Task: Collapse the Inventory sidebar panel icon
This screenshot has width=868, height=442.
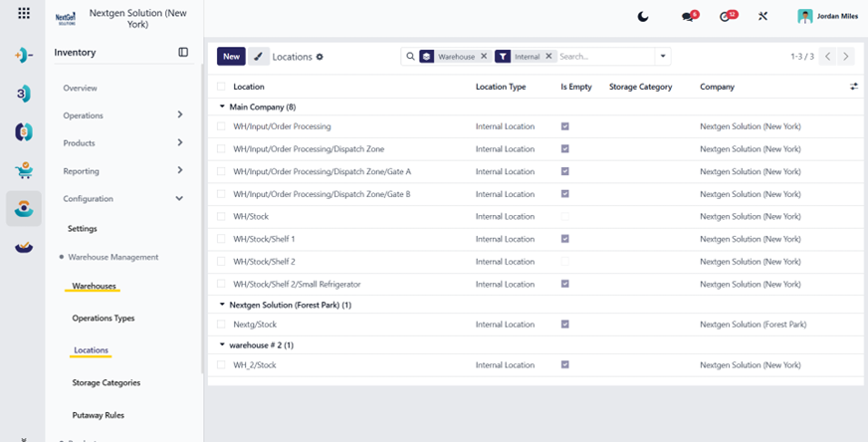Action: click(x=183, y=52)
